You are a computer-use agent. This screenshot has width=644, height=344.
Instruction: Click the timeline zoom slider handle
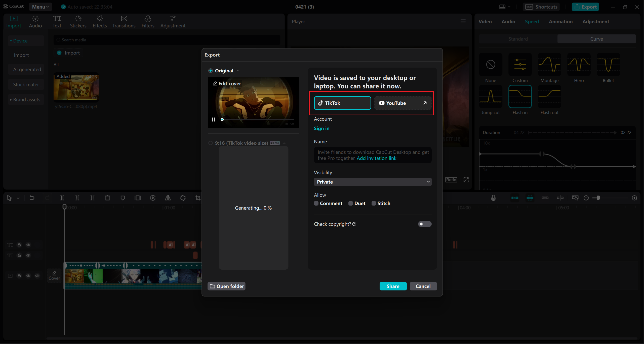[x=598, y=198]
